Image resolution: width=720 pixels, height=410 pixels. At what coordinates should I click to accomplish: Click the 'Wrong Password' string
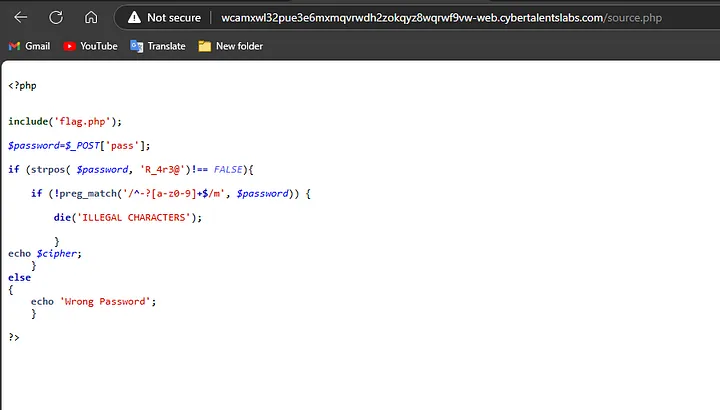(105, 301)
